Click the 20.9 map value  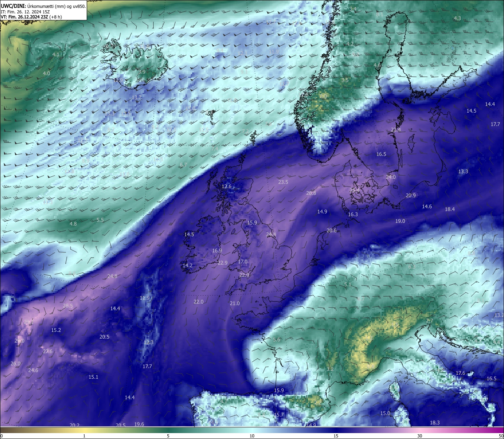[411, 195]
